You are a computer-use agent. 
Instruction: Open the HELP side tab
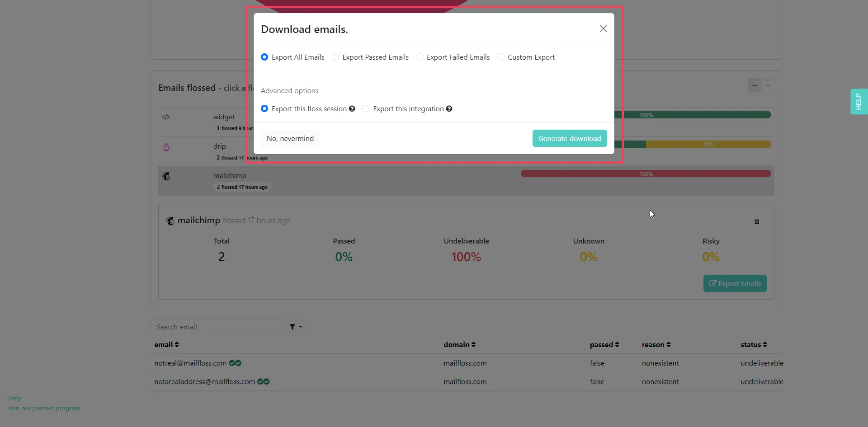coord(859,102)
